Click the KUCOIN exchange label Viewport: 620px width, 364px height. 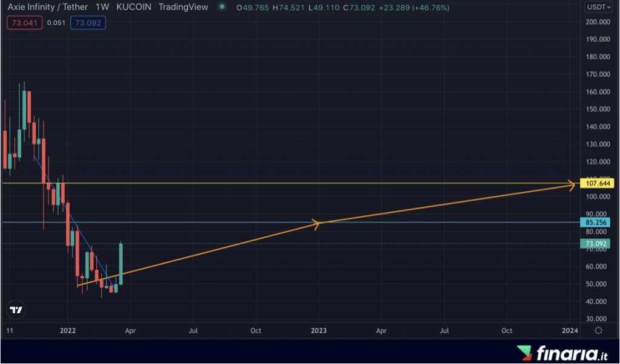tap(134, 7)
